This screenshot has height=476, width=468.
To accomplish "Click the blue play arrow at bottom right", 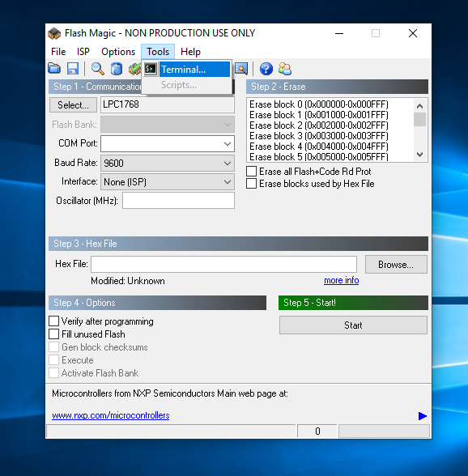I will [422, 416].
